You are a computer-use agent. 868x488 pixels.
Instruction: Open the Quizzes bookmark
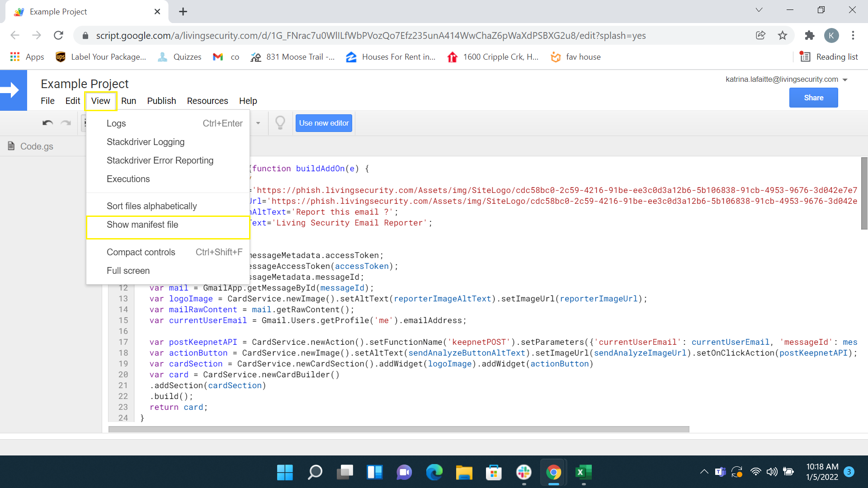(179, 57)
